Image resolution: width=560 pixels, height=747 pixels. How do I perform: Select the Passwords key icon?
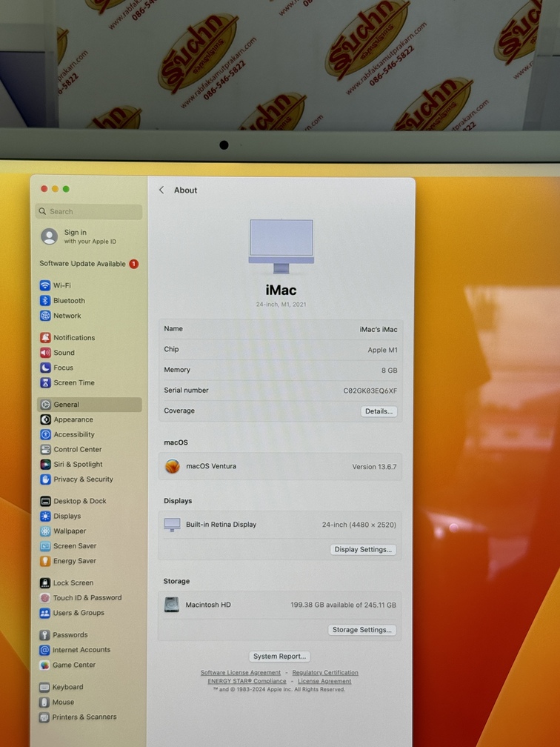tap(44, 635)
